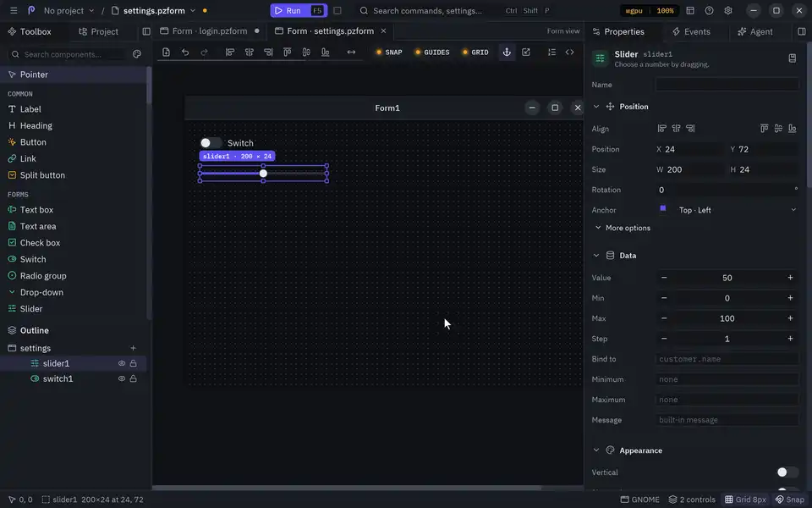Click the Run button
This screenshot has height=508, width=812.
pos(299,10)
